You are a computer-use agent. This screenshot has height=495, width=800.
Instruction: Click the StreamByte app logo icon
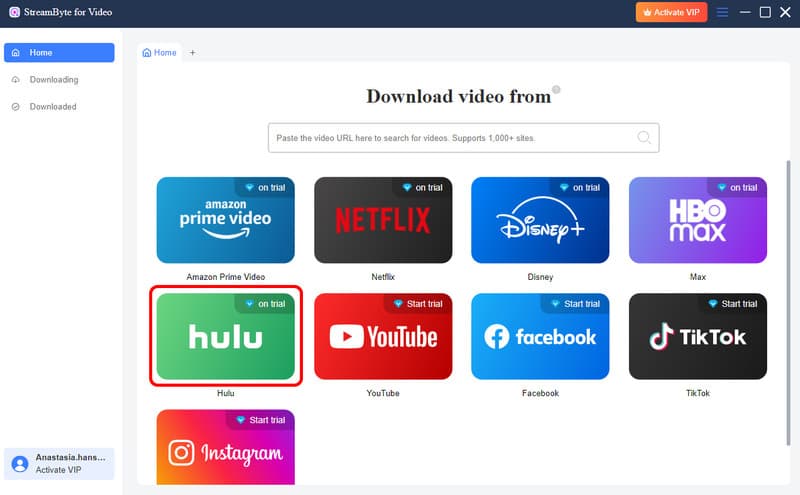point(14,12)
